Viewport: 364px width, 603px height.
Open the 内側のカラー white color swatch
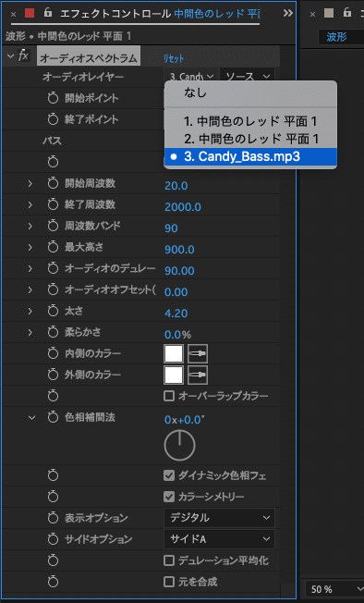[x=174, y=354]
